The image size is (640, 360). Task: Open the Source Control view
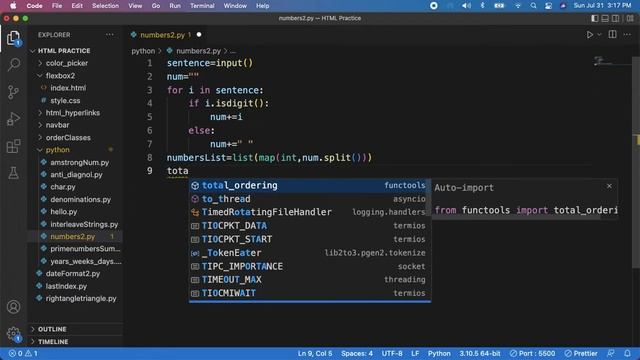13,92
